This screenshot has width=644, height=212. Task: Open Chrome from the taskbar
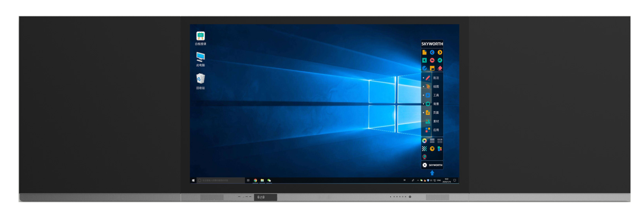pos(255,180)
